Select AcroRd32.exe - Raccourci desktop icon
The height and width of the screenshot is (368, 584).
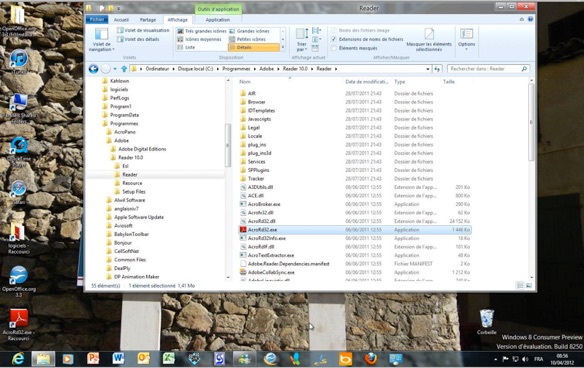(x=19, y=325)
